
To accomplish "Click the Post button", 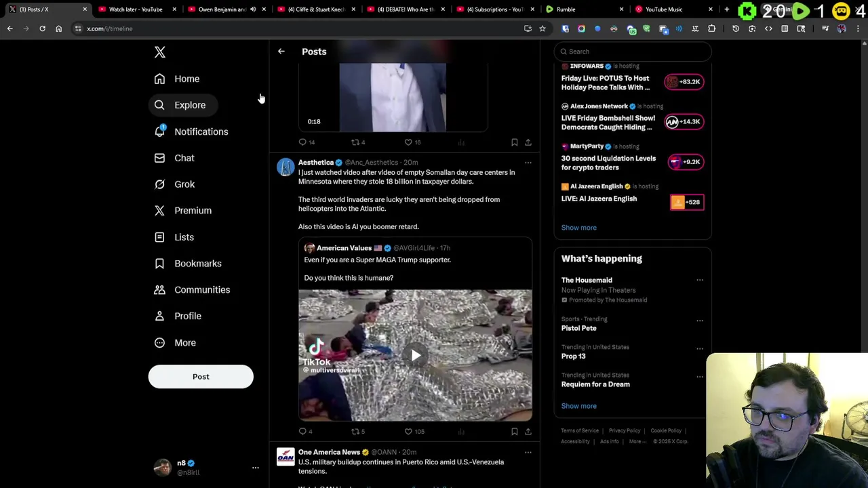I will [201, 377].
